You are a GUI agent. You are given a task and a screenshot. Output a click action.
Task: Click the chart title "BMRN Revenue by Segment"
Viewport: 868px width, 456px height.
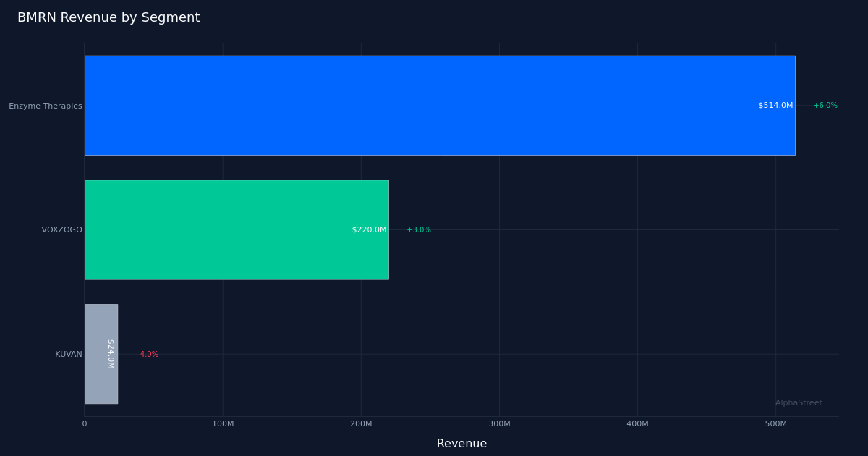109,18
